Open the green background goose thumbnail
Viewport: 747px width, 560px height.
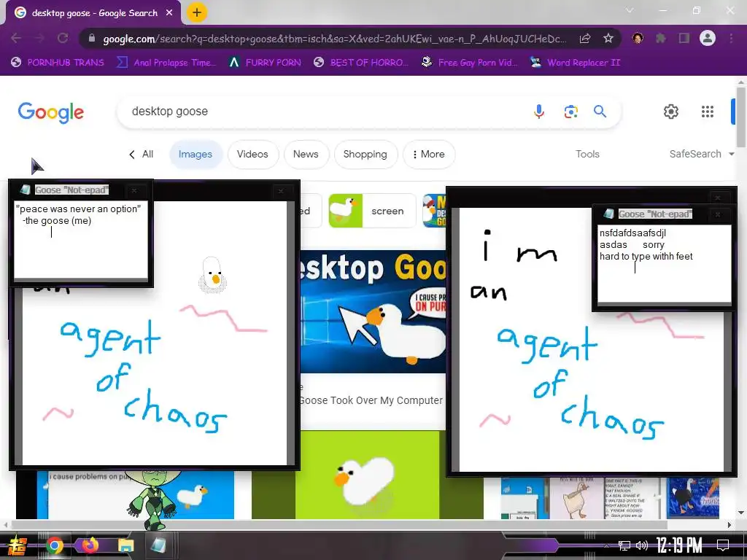pos(368,475)
